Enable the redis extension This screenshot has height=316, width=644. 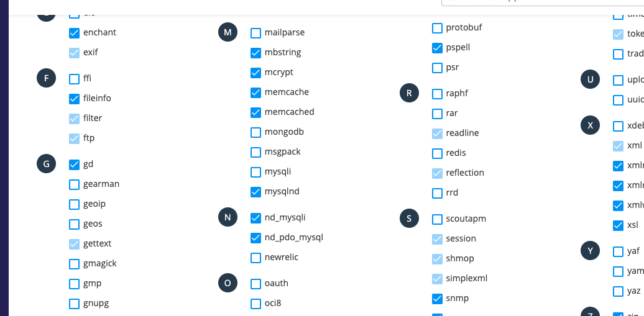[x=437, y=153]
